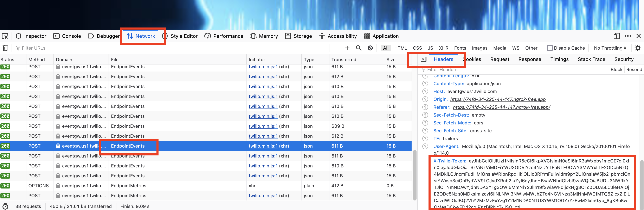Screen dimensions: 644x210
Task: Click the plus add icon
Action: (347, 48)
